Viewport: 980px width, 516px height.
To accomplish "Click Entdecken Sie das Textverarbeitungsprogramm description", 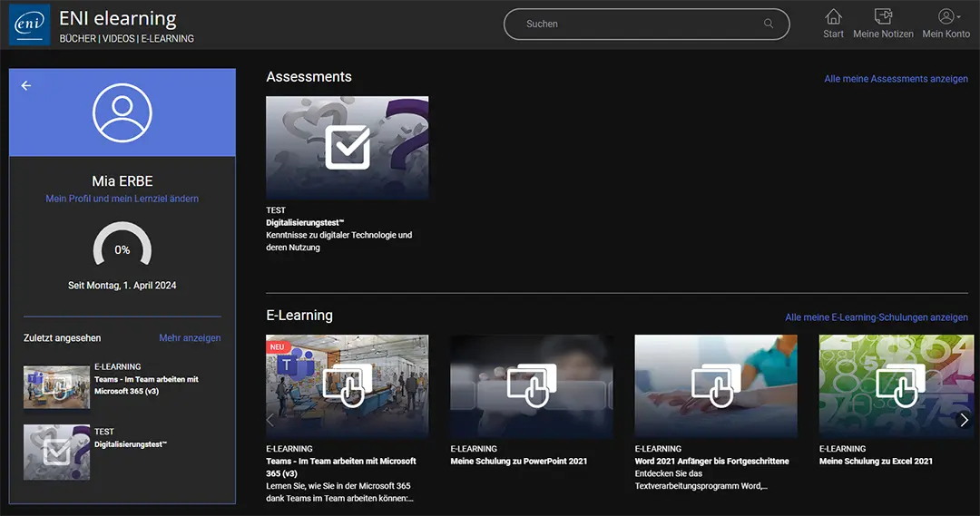I will click(x=701, y=480).
